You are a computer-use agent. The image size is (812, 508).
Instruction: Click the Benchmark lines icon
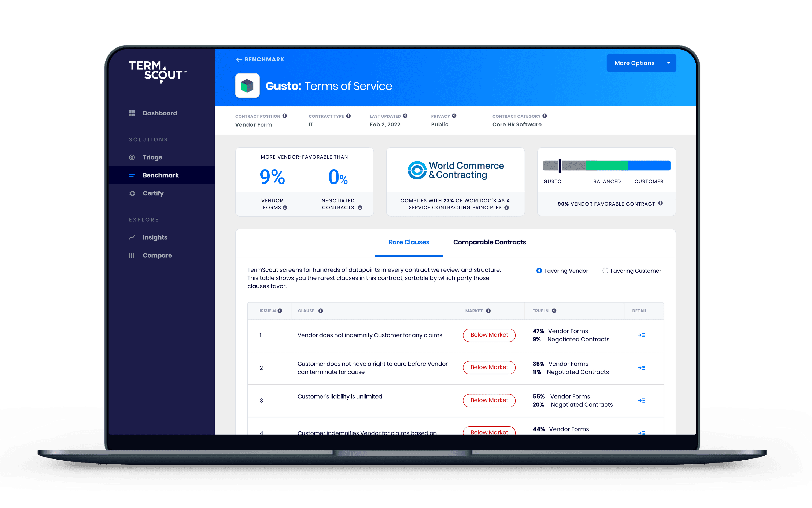click(132, 175)
